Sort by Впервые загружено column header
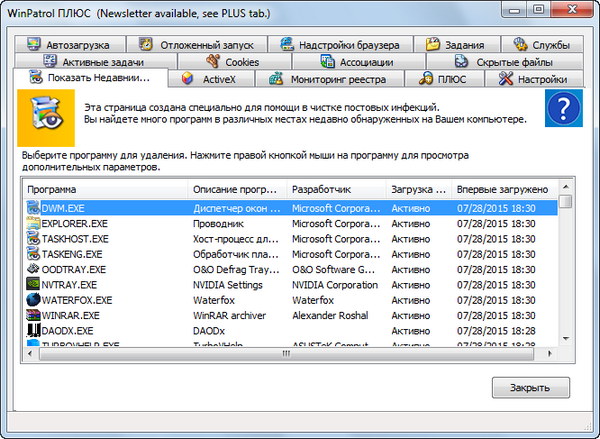The width and height of the screenshot is (600, 439). [503, 189]
